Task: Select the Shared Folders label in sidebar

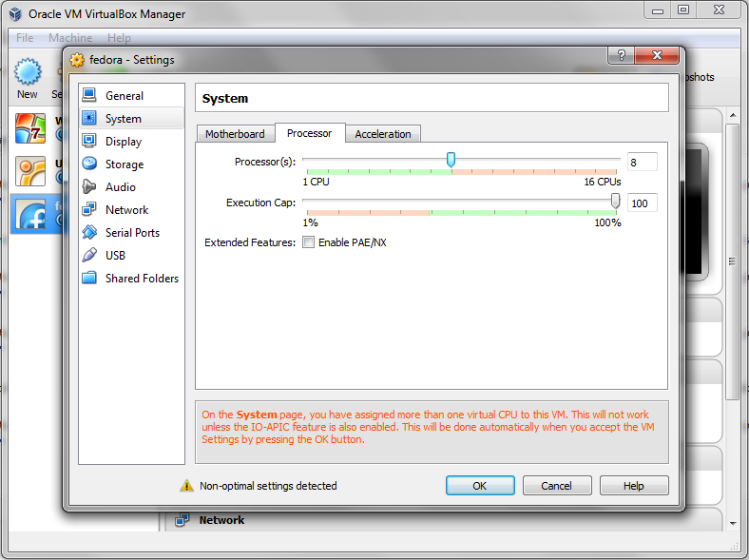Action: click(x=142, y=278)
